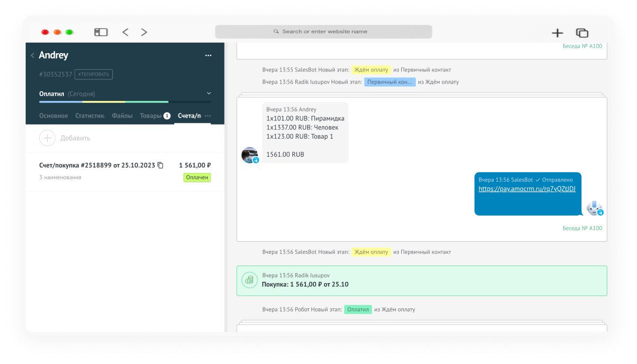This screenshot has width=637, height=364.
Task: Click the blue Первичный кон... stage tag
Action: (x=390, y=82)
